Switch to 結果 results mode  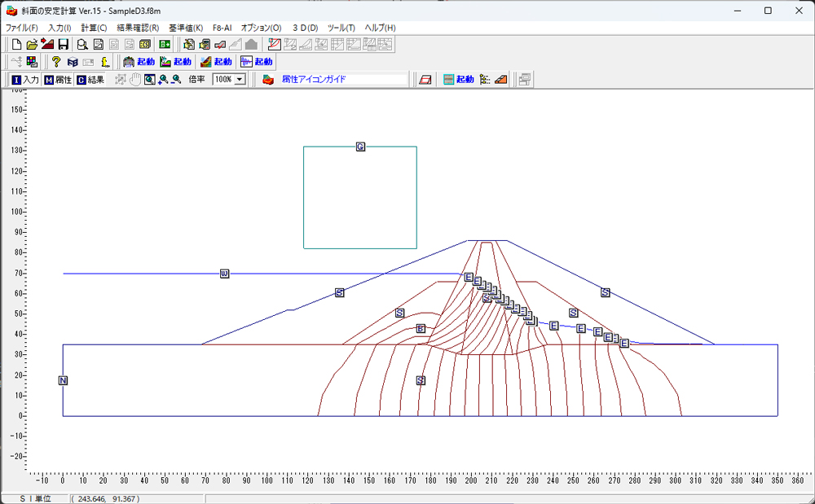tap(90, 80)
